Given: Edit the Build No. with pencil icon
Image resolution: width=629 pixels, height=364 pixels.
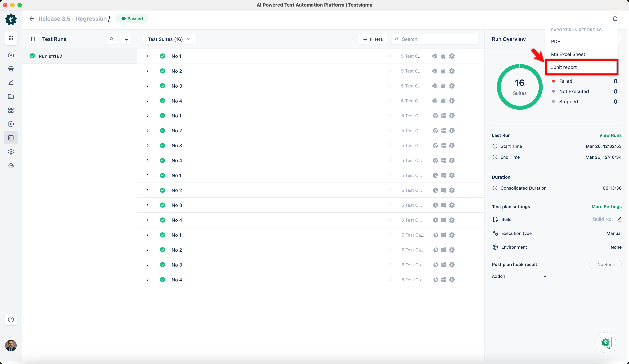Looking at the screenshot, I should click(x=619, y=219).
